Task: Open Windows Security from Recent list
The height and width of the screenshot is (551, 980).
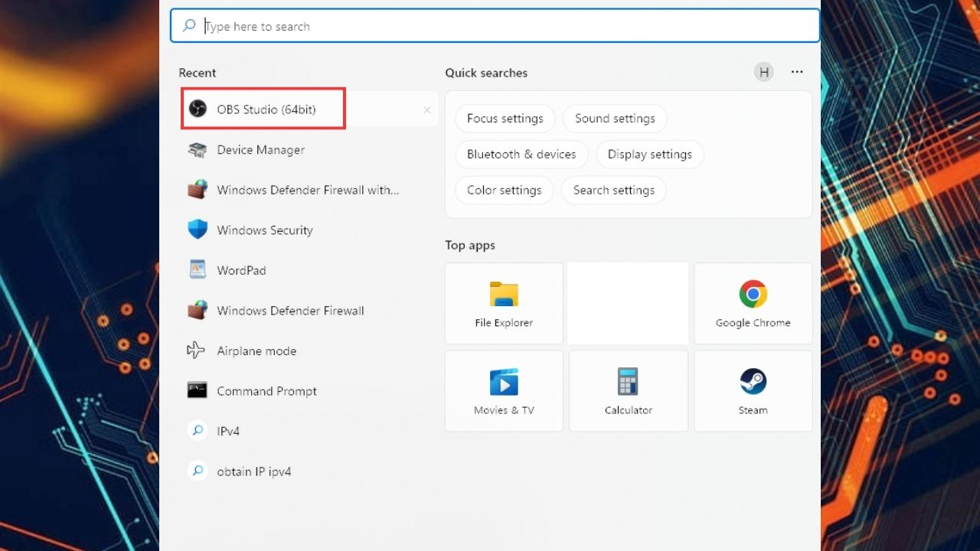Action: tap(264, 230)
